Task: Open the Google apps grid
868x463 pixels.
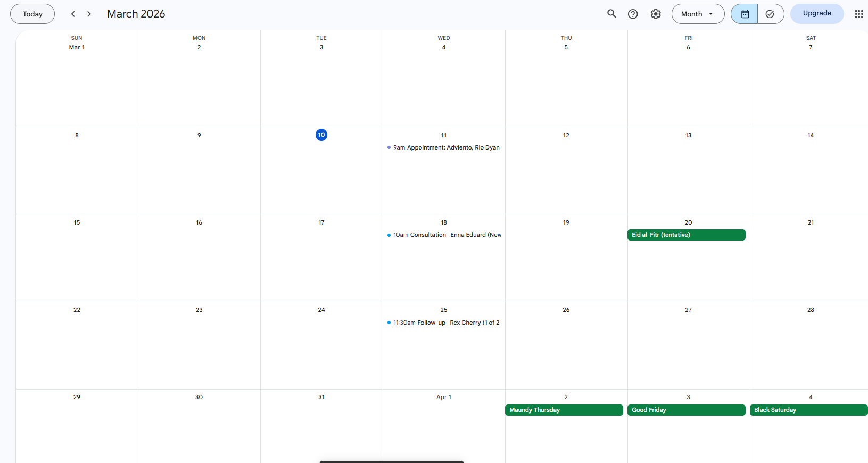Action: pyautogui.click(x=858, y=14)
